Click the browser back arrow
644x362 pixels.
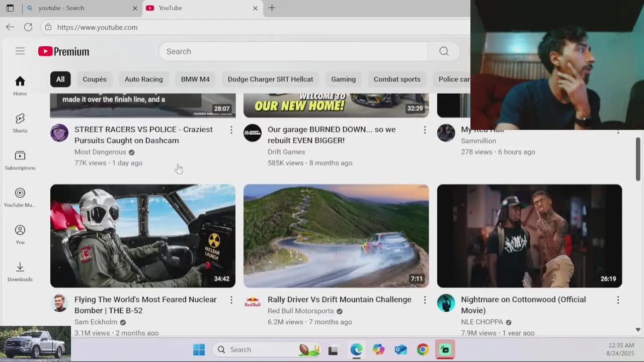(10, 27)
